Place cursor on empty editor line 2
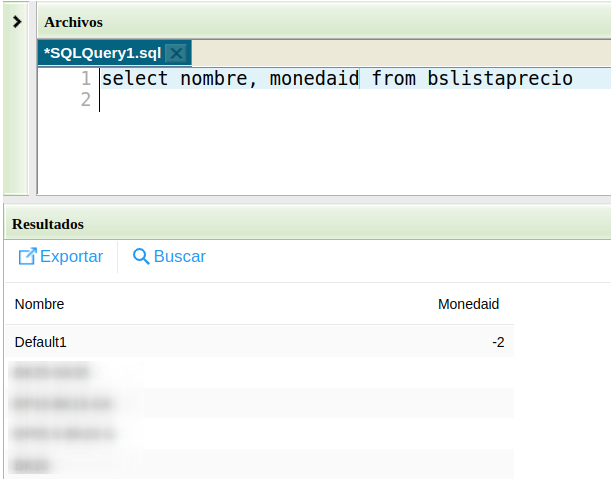Viewport: 611px width, 479px height. (300, 99)
